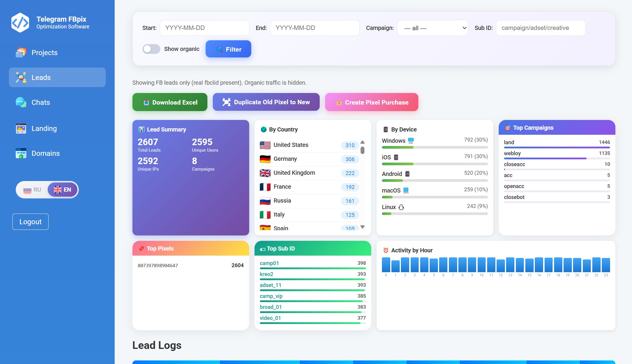Open the Leads menu item
This screenshot has width=632, height=364.
[57, 77]
